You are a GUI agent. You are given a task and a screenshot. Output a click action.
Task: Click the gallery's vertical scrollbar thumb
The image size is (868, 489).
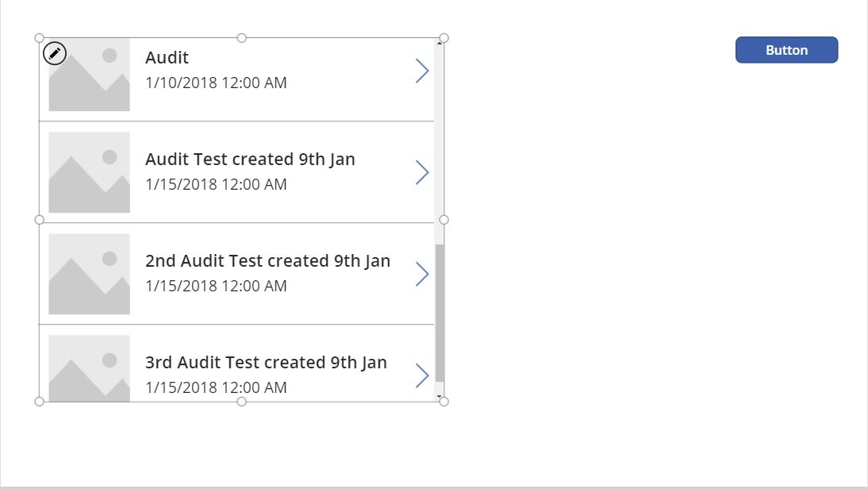pyautogui.click(x=440, y=314)
